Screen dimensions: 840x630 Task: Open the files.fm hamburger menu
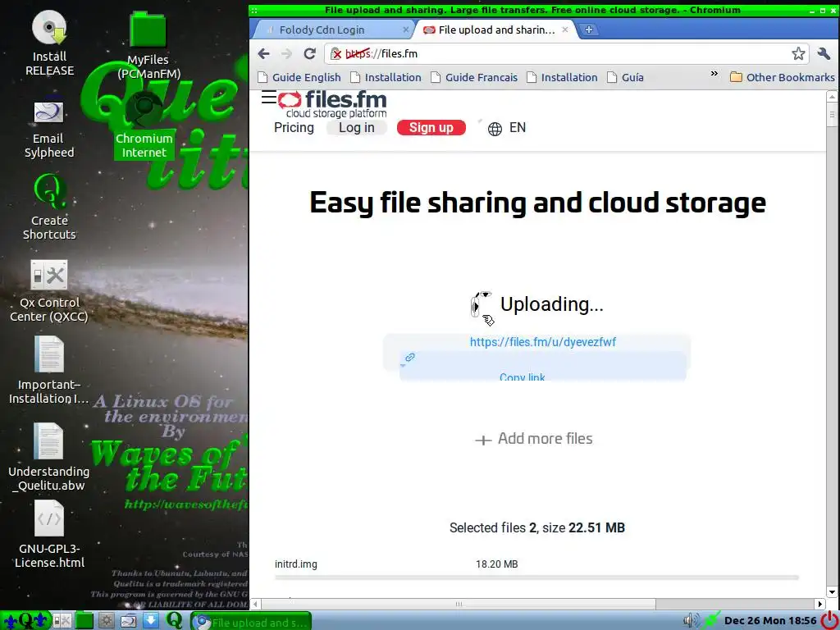(269, 98)
